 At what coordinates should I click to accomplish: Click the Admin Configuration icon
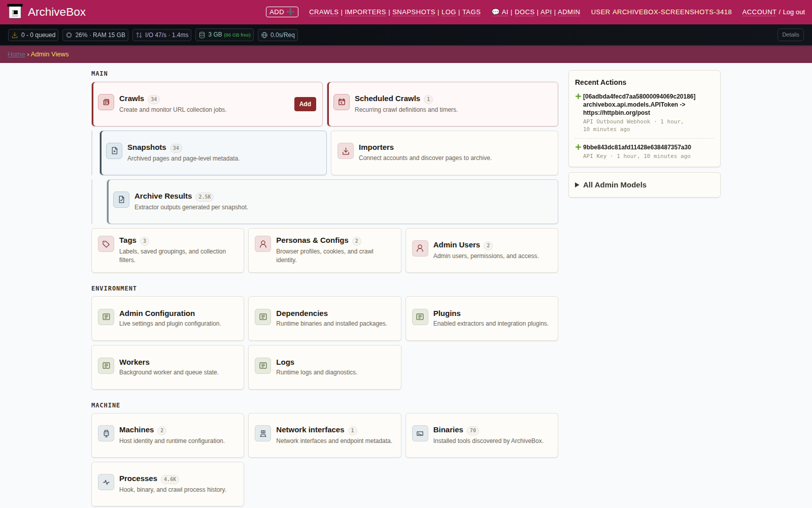click(x=106, y=316)
